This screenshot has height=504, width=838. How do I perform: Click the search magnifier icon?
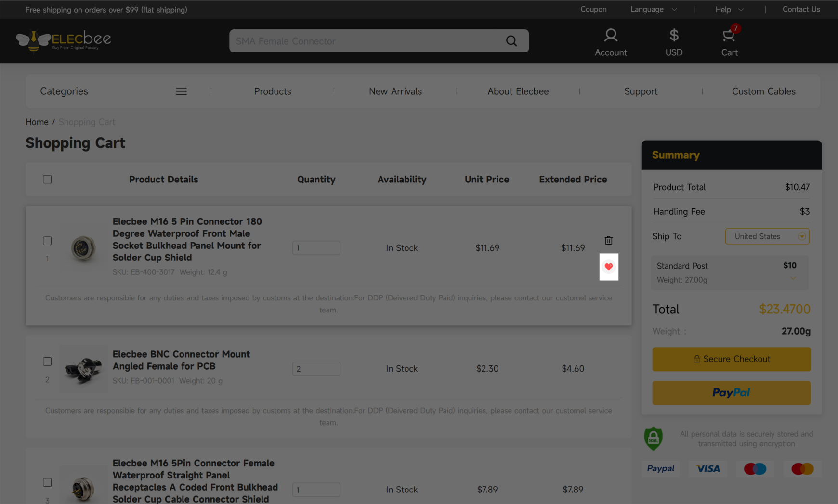click(x=511, y=41)
